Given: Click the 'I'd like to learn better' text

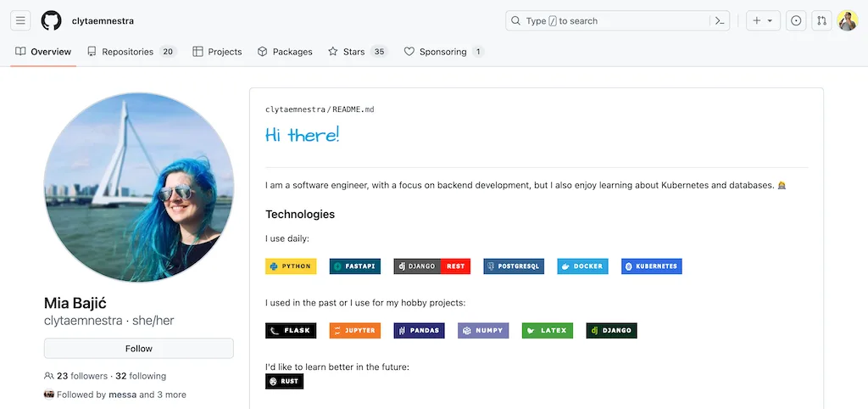Looking at the screenshot, I should pyautogui.click(x=337, y=367).
